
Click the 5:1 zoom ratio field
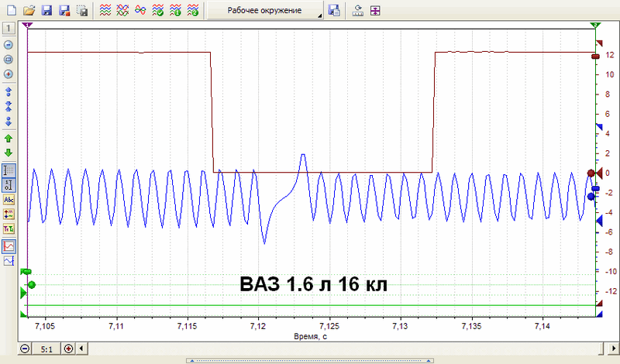tap(46, 349)
